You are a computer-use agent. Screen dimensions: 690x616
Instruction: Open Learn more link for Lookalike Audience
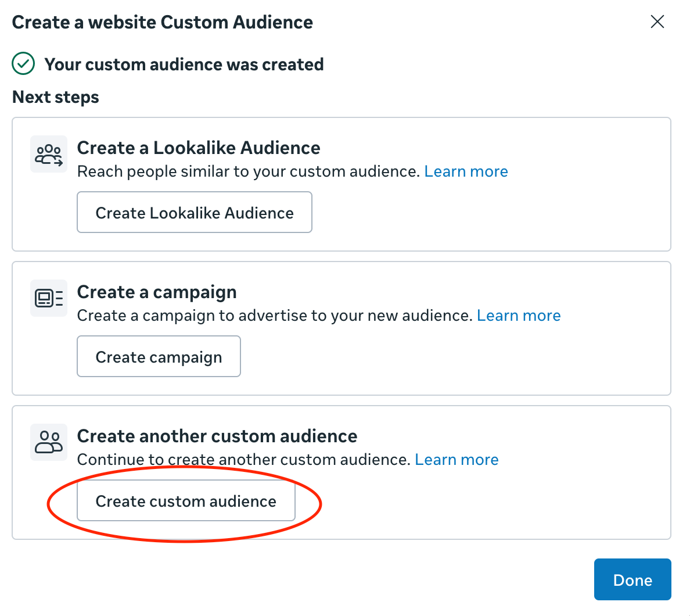pyautogui.click(x=466, y=171)
